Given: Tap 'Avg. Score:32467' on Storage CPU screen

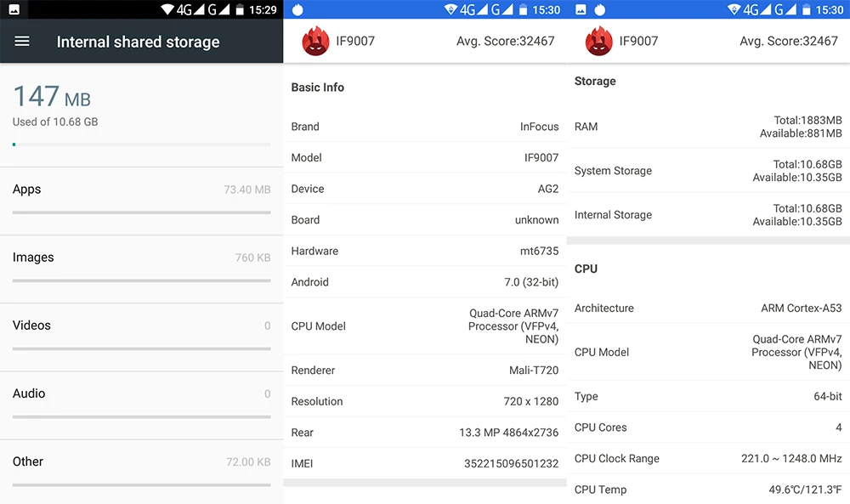Looking at the screenshot, I should click(x=789, y=41).
